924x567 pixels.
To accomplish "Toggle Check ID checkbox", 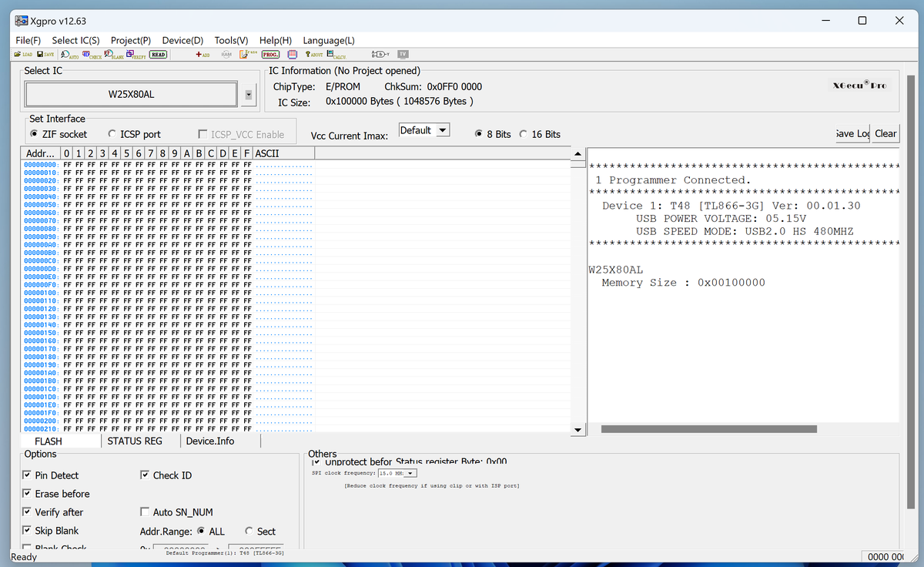I will tap(146, 475).
